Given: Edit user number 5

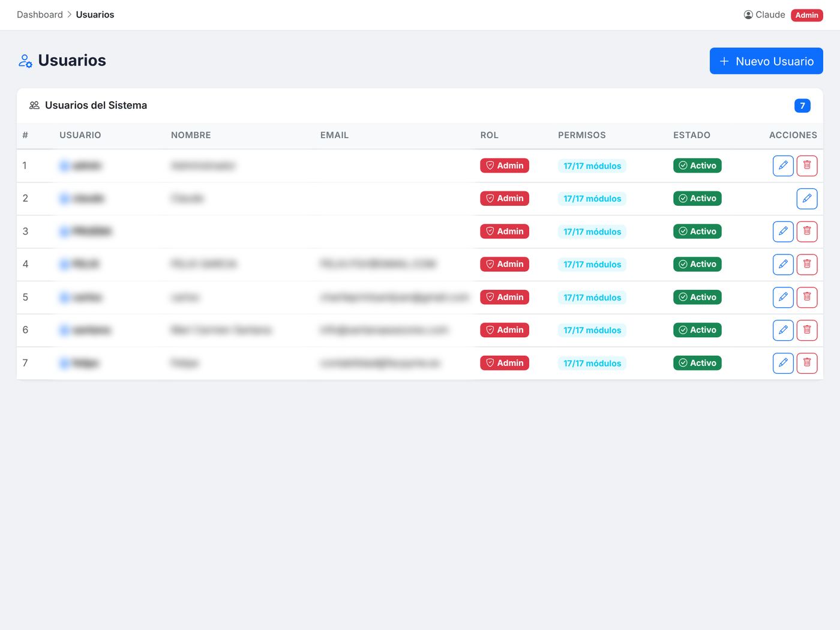Looking at the screenshot, I should 783,297.
